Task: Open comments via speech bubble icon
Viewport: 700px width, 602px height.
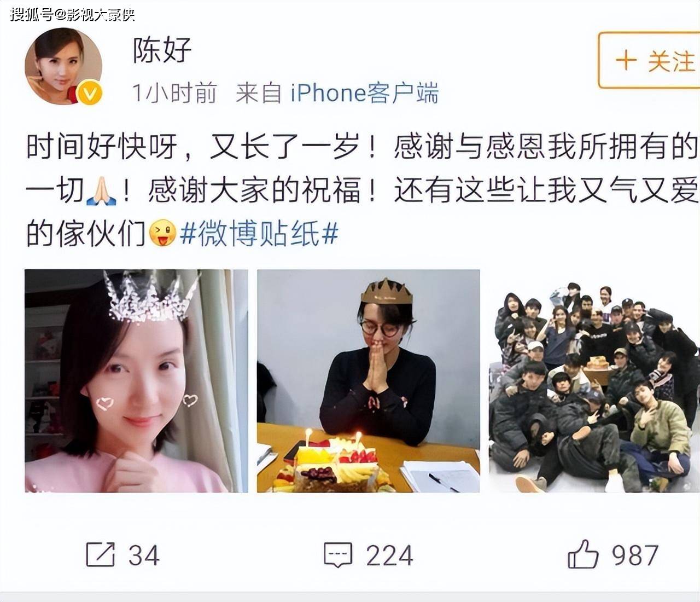Action: pyautogui.click(x=338, y=555)
